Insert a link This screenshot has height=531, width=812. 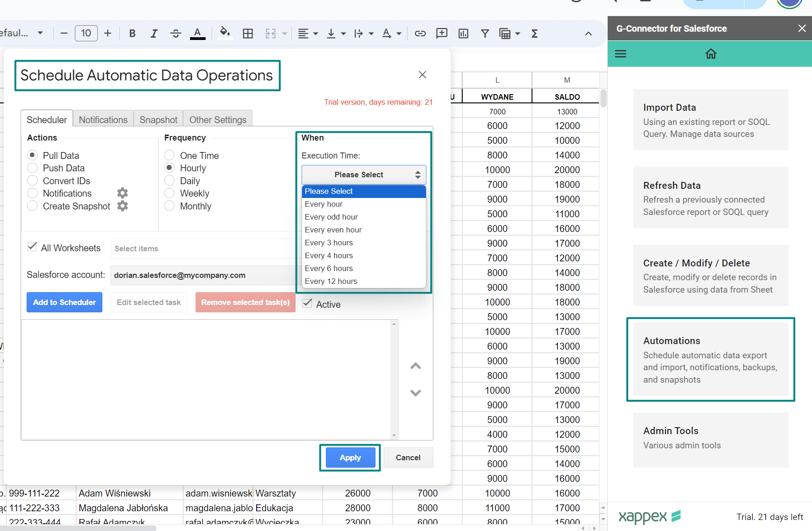coord(420,33)
